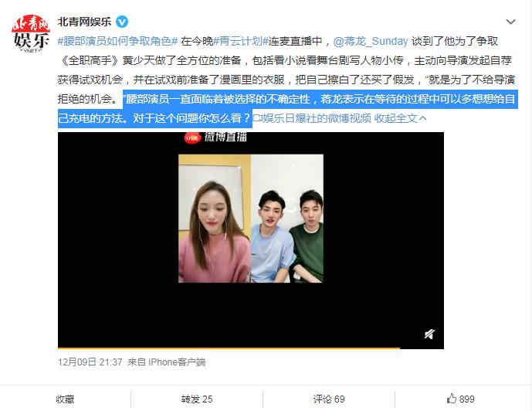Select 转发 25 to repost

(x=197, y=399)
